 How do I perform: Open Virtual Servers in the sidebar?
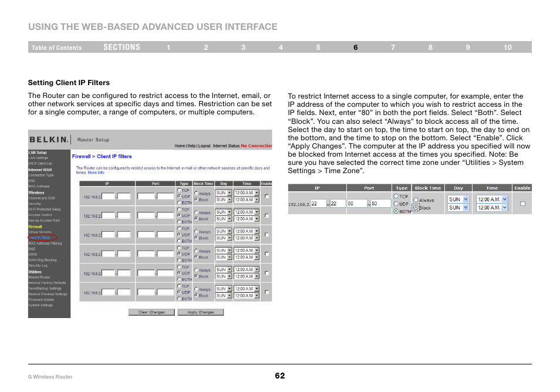click(x=40, y=232)
